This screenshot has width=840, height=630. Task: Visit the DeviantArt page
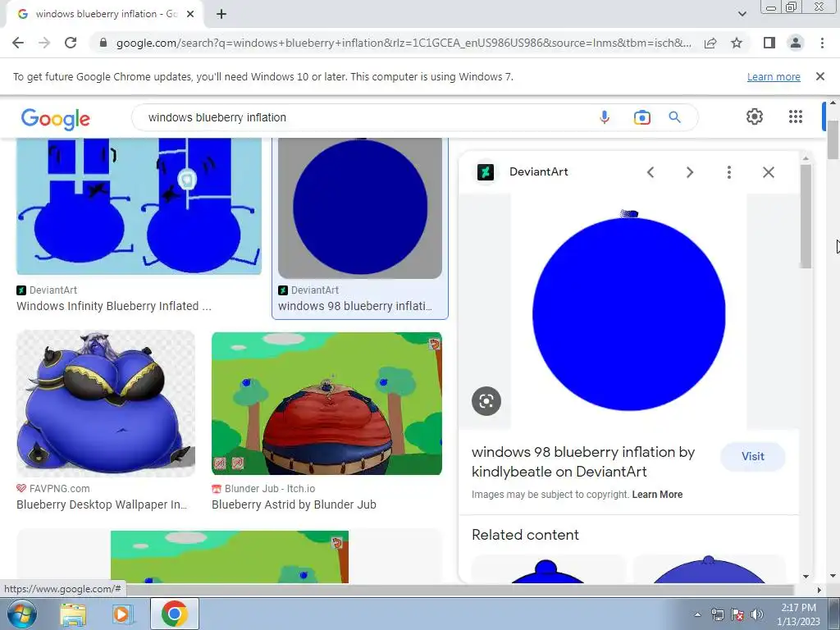pos(753,456)
